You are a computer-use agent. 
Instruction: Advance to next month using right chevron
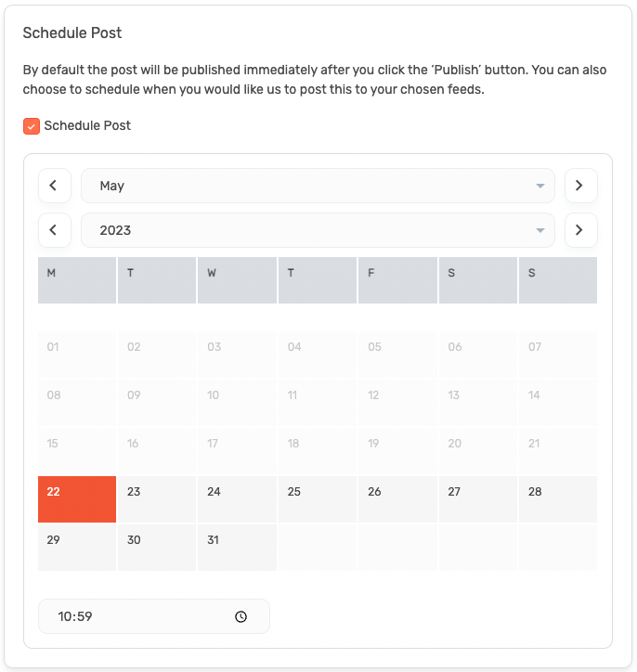[x=580, y=186]
